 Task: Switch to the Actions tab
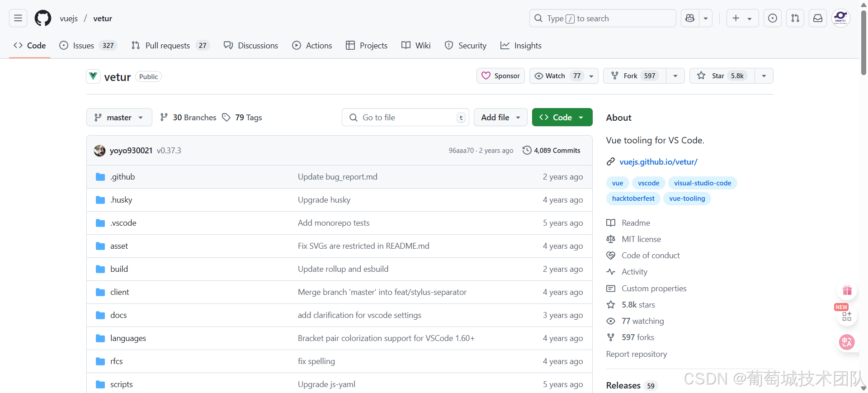pos(312,46)
